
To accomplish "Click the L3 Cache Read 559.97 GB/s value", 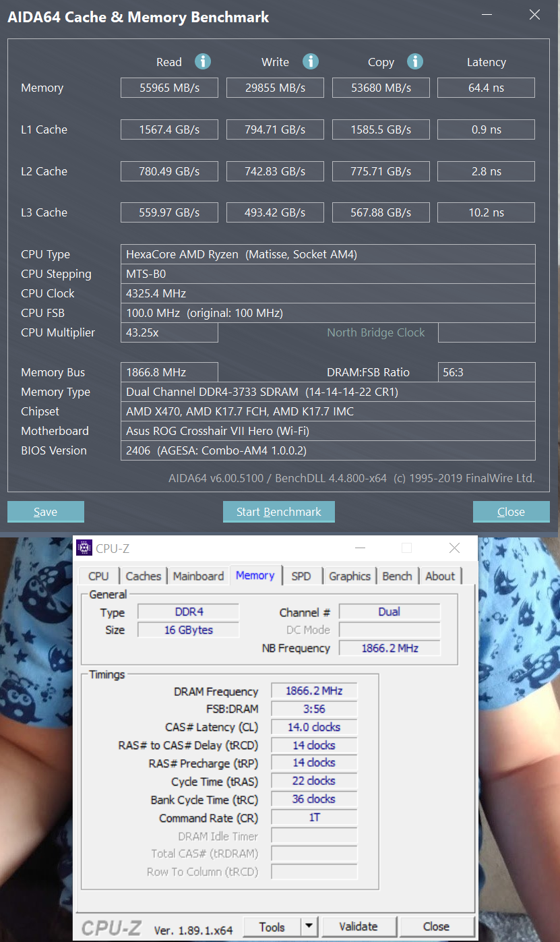I will 169,212.
